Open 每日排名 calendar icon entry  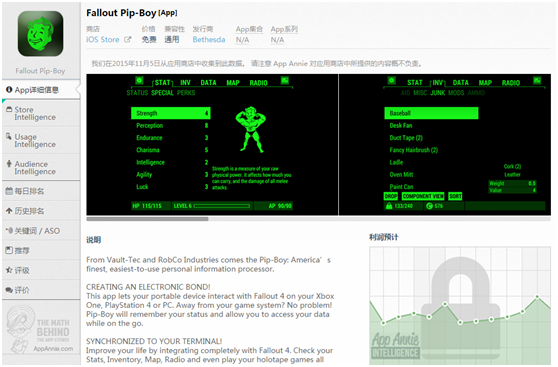(9, 191)
